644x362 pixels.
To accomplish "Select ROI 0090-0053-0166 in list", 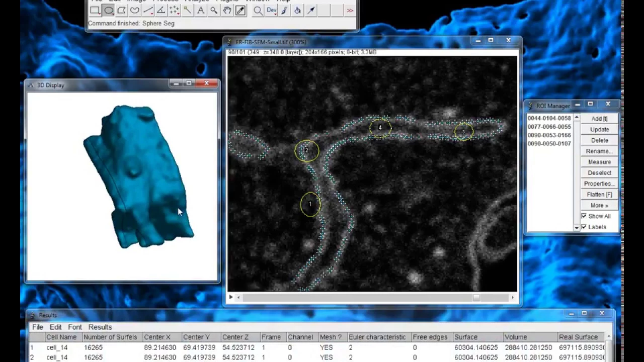I will click(x=549, y=135).
